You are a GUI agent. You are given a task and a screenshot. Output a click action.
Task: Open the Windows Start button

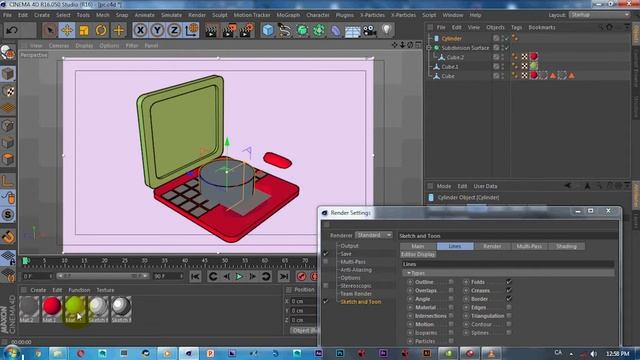(11, 353)
